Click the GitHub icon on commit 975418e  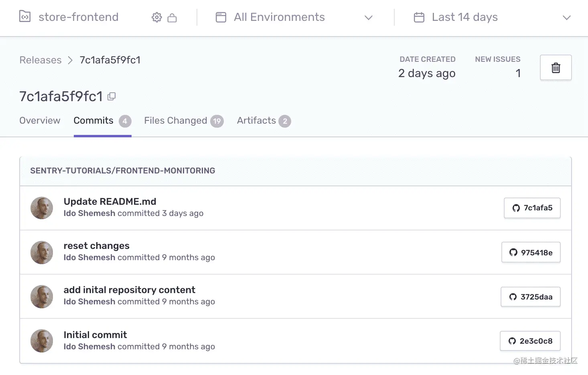pyautogui.click(x=514, y=253)
